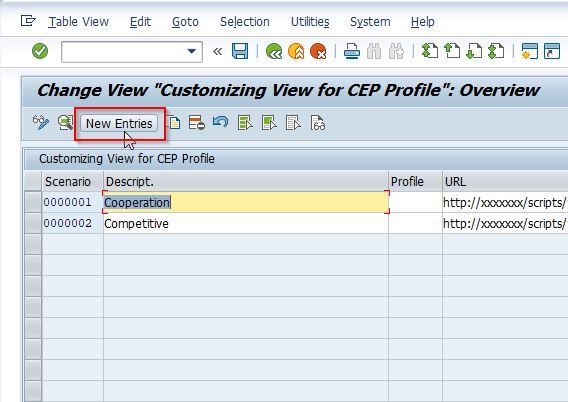Click the Details magnifier icon
Image resolution: width=568 pixels, height=402 pixels.
[65, 123]
